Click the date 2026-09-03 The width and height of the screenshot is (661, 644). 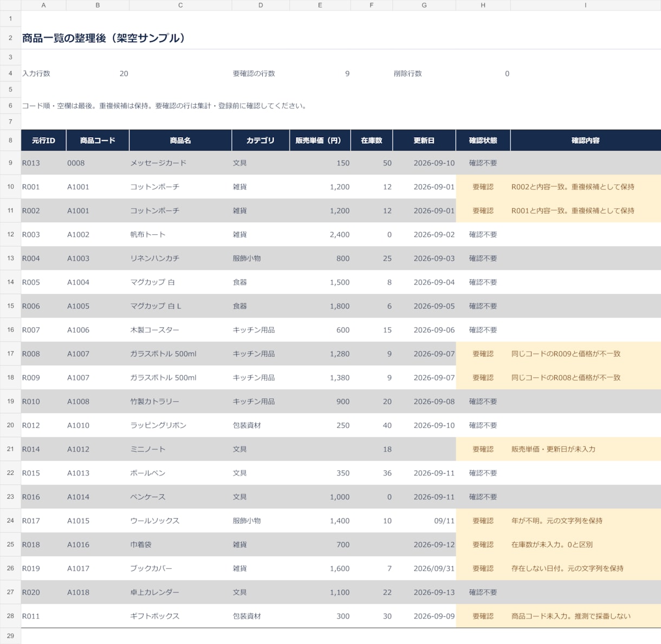coord(434,259)
